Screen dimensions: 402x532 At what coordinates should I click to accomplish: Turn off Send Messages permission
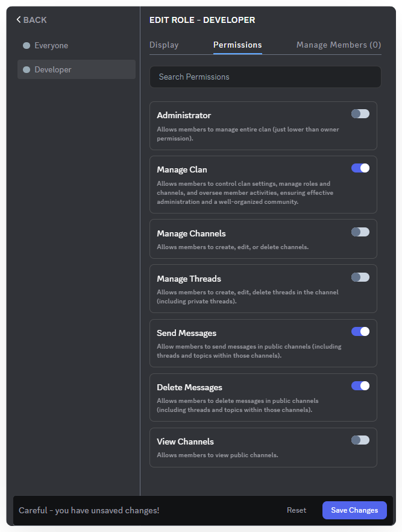(360, 332)
